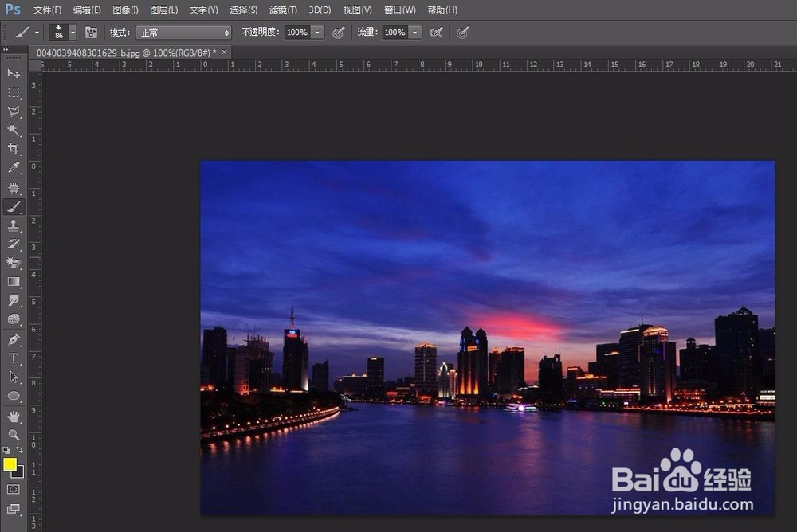Image resolution: width=797 pixels, height=532 pixels.
Task: Select the Rectangular Marquee tool
Action: point(14,92)
